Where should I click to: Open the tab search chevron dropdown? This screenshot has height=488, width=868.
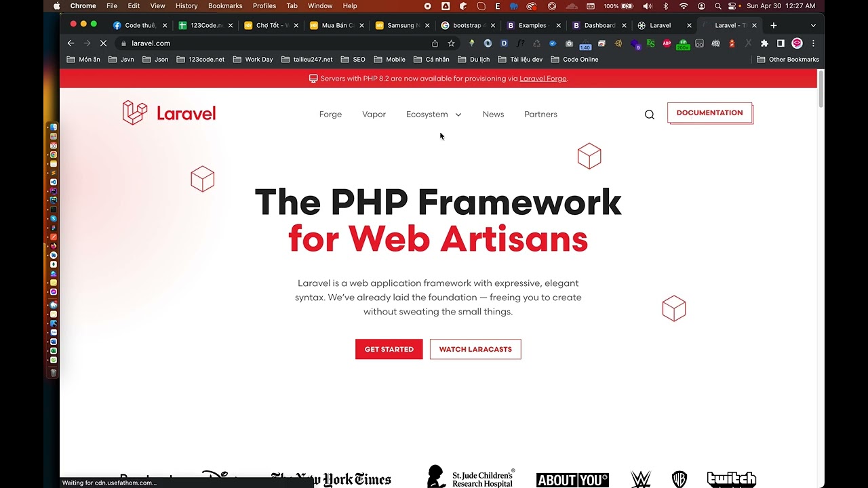[813, 26]
